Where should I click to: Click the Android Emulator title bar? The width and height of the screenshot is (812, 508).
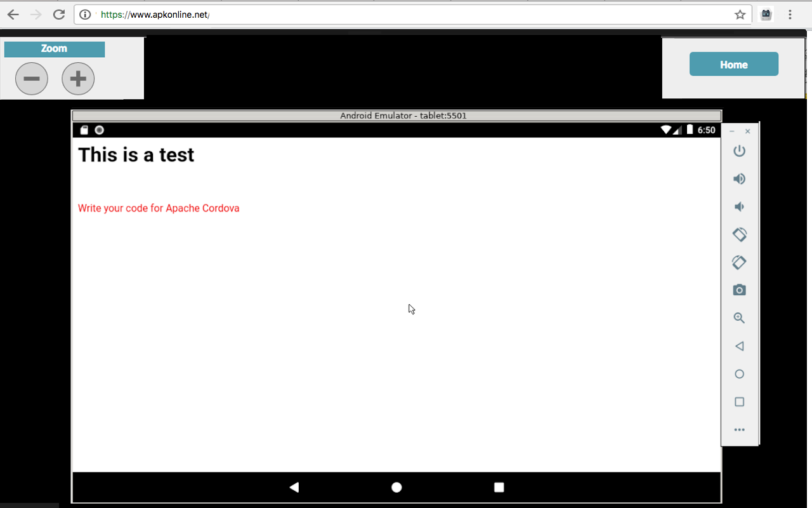coord(396,116)
